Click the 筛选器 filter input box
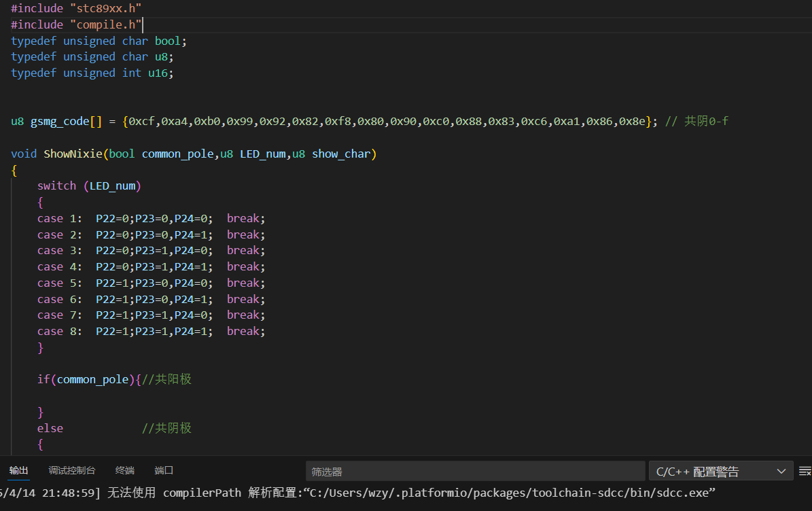 [x=474, y=471]
